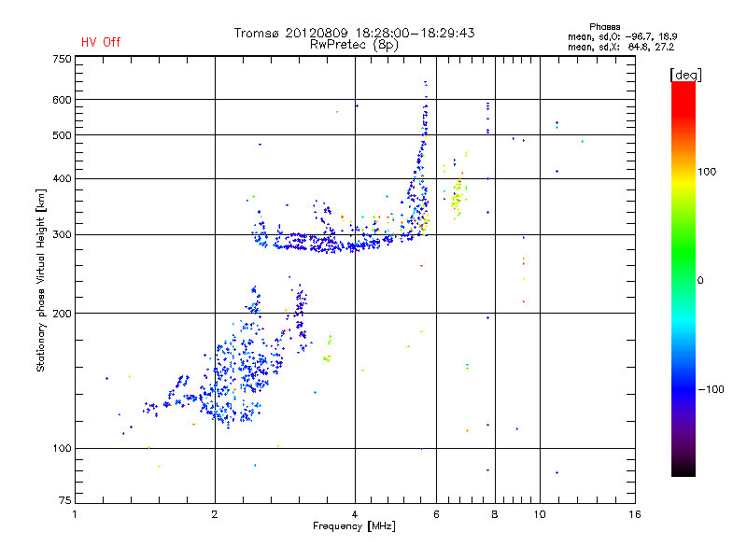
Task: Click the y-axis '400' tick label
Action: (x=62, y=178)
